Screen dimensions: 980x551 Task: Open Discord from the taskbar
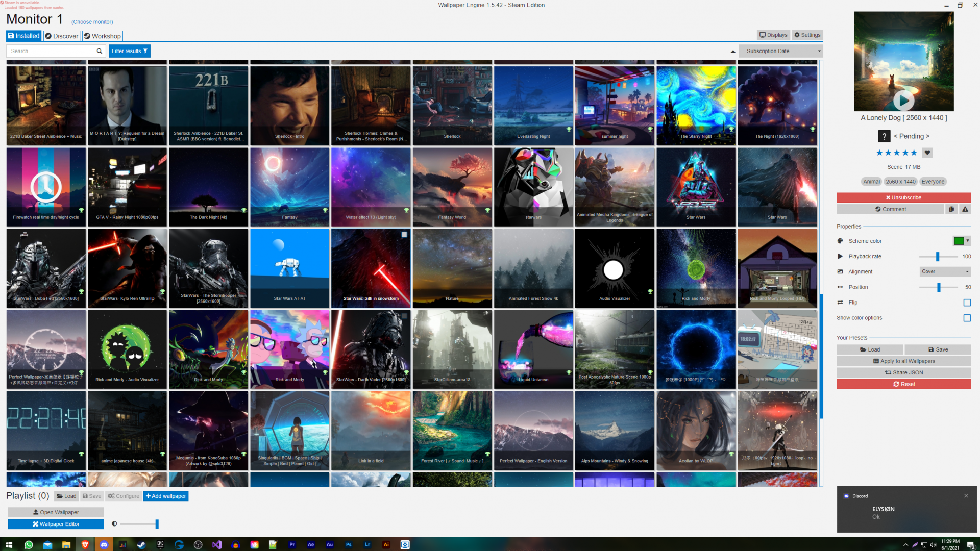tap(104, 545)
